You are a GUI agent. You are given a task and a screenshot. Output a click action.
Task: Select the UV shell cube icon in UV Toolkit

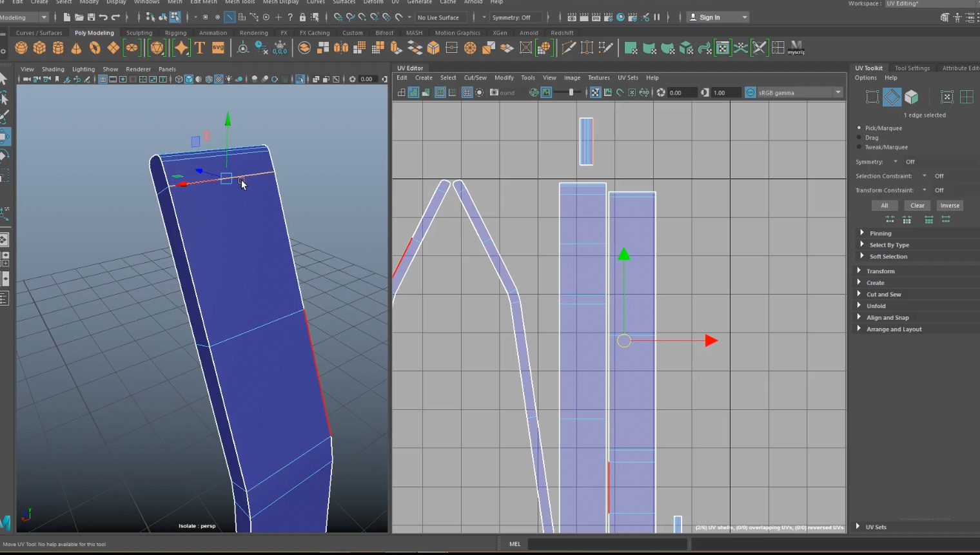(911, 97)
